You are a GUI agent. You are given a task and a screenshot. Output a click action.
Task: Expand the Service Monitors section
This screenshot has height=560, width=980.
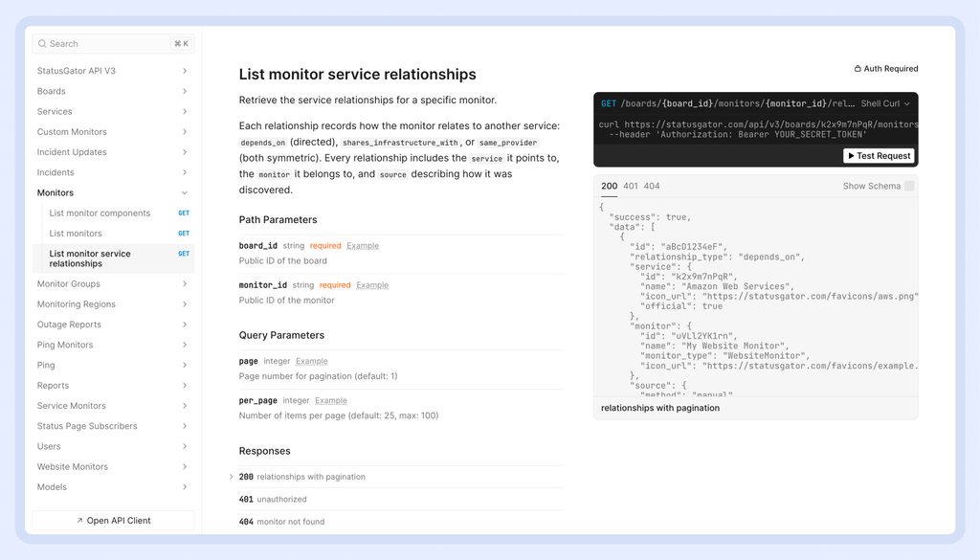tap(185, 406)
